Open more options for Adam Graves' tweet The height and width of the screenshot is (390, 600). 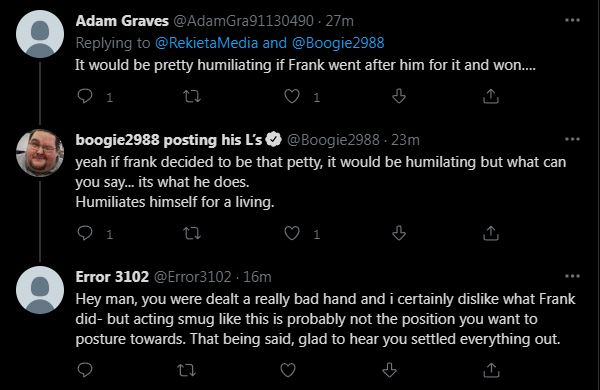(x=572, y=20)
